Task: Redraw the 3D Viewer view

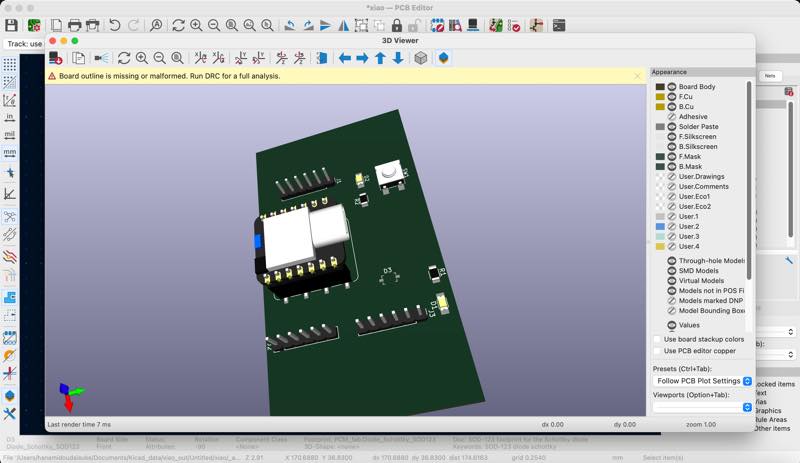Action: 124,58
